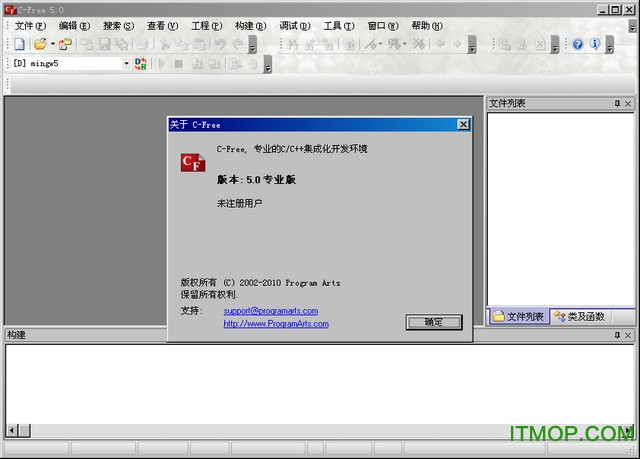Expand the menu bar options arrow
The width and height of the screenshot is (640, 459).
pos(632,26)
